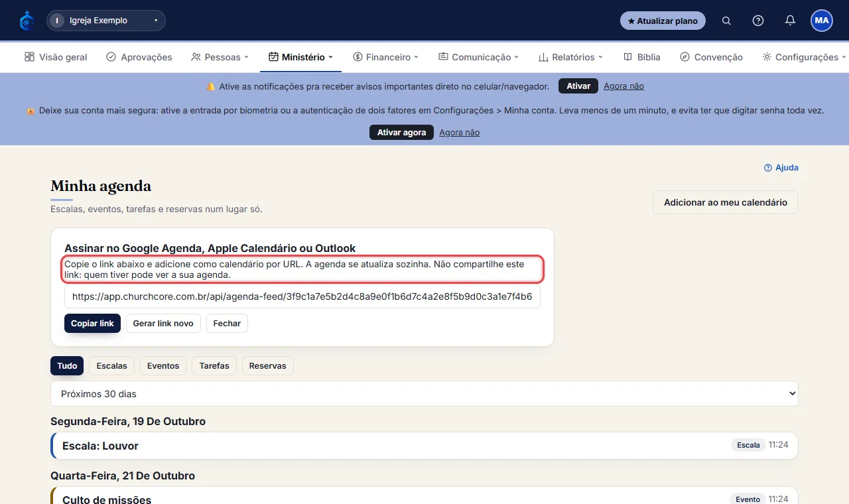Expand the Comunicação menu
Screen dimensions: 849x504
click(x=479, y=57)
